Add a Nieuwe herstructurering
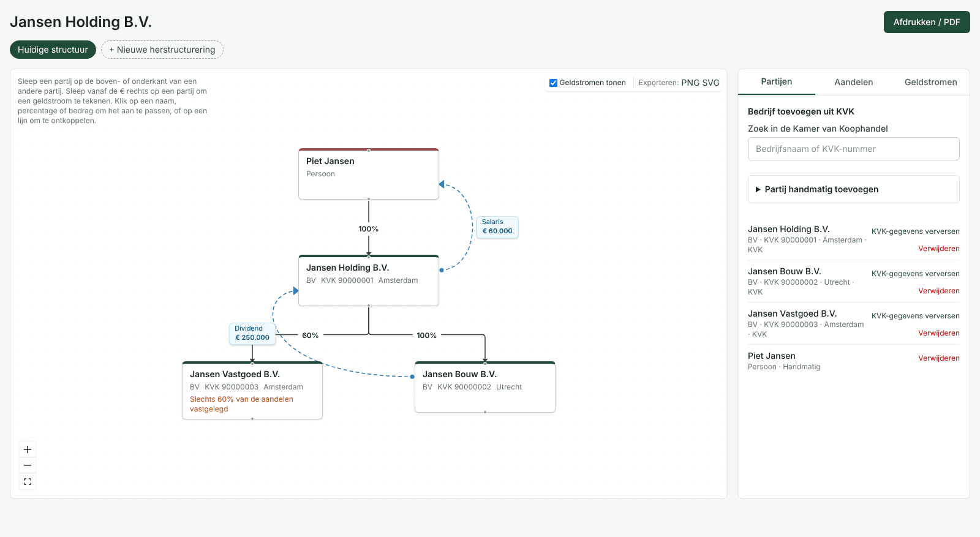Viewport: 980px width, 537px height. tap(162, 50)
